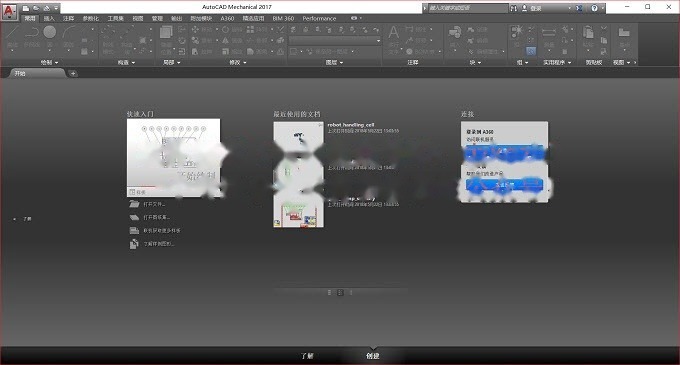Open the Performance ribbon tab
Viewport: 680px width, 365px height.
pos(319,18)
